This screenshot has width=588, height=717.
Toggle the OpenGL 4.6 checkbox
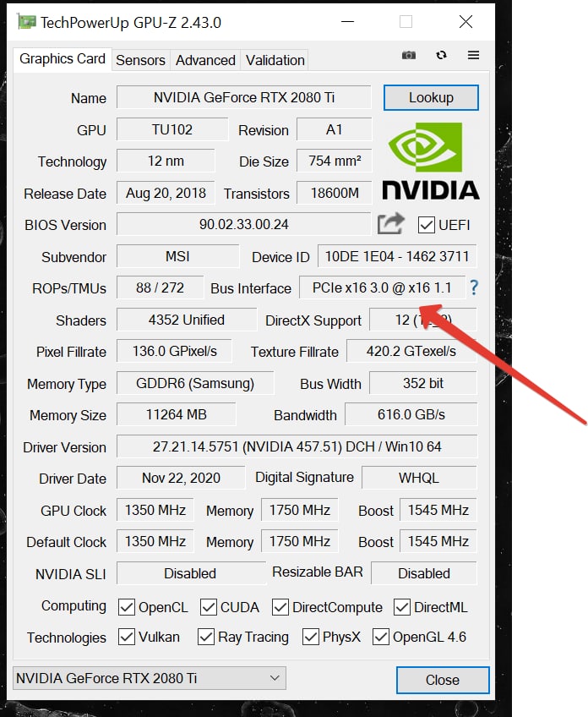pyautogui.click(x=381, y=637)
